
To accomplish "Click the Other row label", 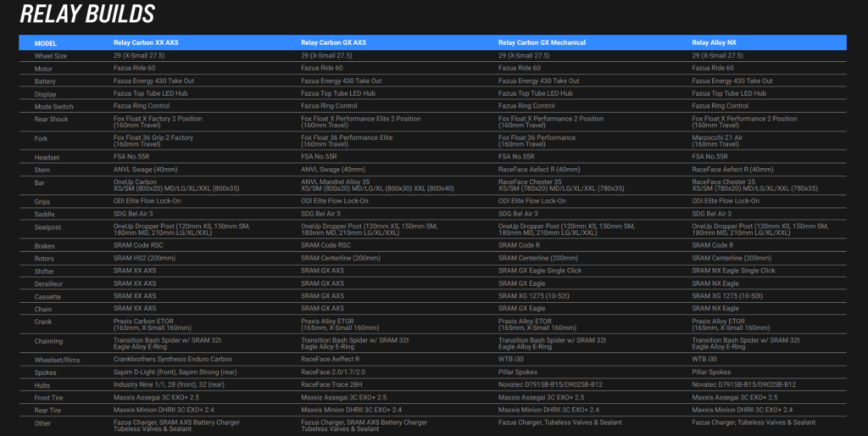I will coord(42,423).
